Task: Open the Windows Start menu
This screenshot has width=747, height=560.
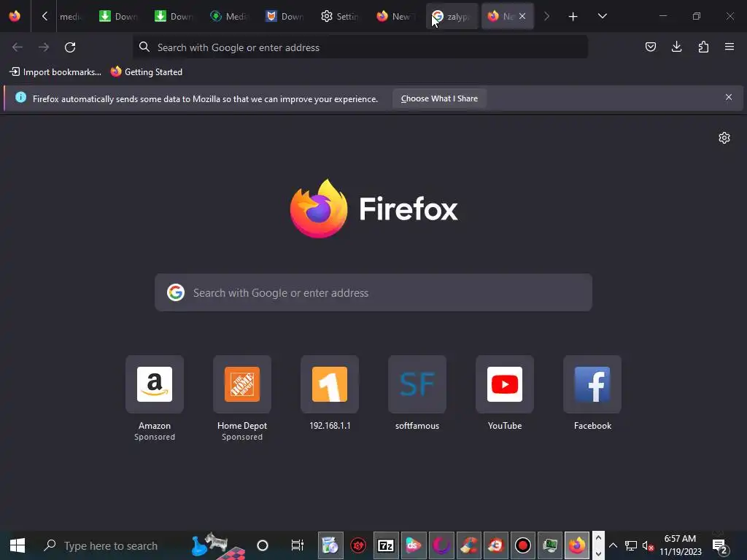Action: [18, 545]
